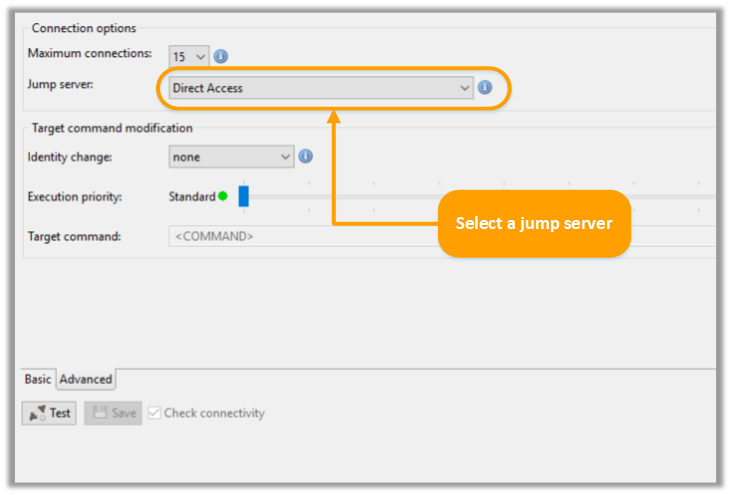Click info icon beside Identity change

coord(305,156)
